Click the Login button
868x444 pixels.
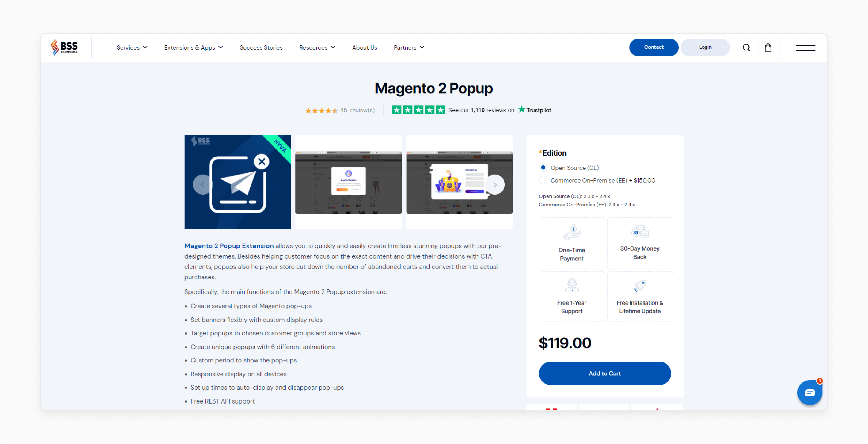[705, 47]
